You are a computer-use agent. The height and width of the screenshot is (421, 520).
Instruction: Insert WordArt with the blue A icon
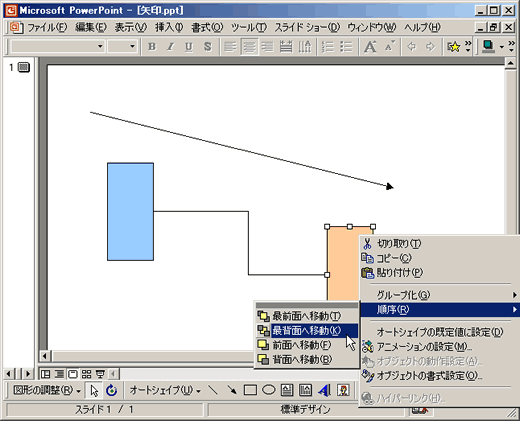click(324, 390)
